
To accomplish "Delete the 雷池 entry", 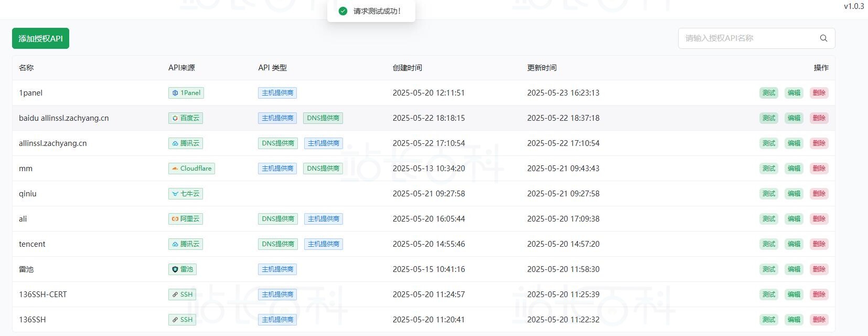I will (x=819, y=269).
